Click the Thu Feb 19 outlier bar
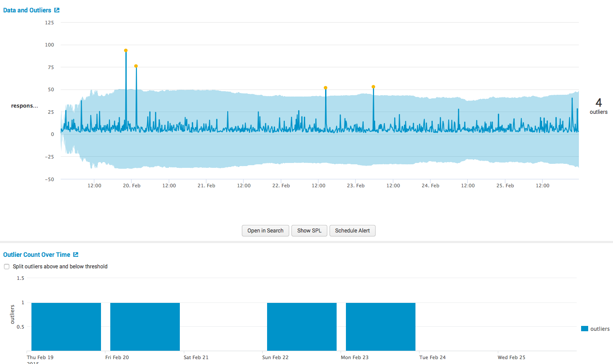613x364 pixels. (66, 327)
